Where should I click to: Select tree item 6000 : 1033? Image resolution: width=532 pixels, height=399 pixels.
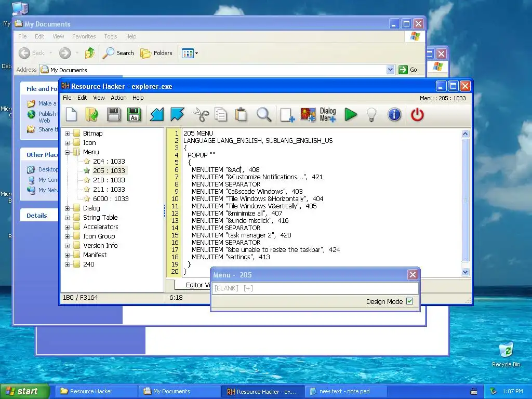point(111,199)
